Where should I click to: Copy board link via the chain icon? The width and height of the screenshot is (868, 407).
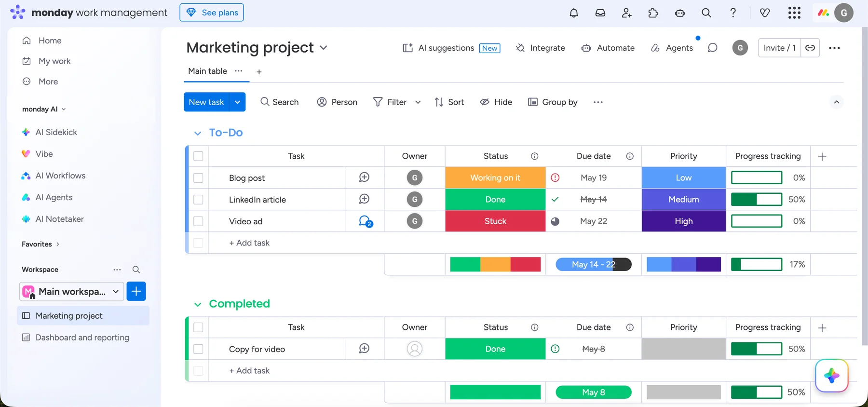810,48
